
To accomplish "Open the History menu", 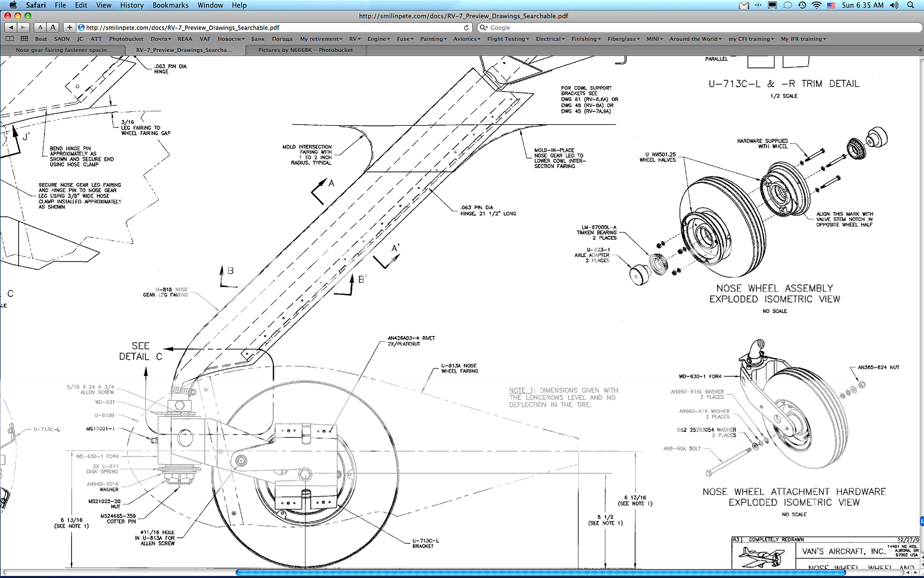I will (x=132, y=5).
